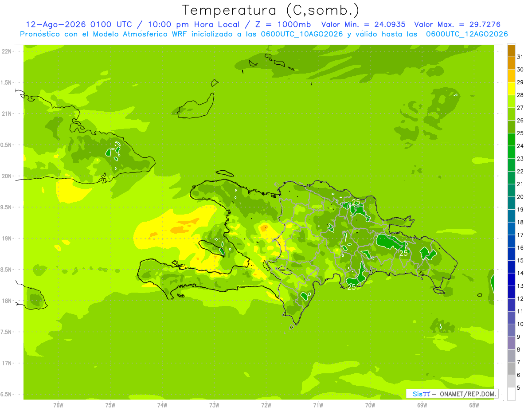Viewport: 532px width, 411px height.
Task: Click the dark orange swatch above 31
Action: pos(511,51)
